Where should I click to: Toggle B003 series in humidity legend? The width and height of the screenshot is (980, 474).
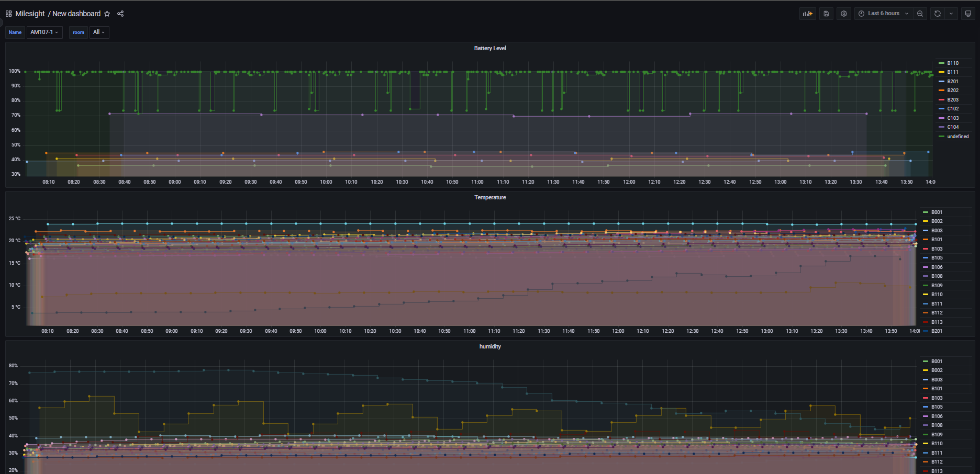click(937, 380)
